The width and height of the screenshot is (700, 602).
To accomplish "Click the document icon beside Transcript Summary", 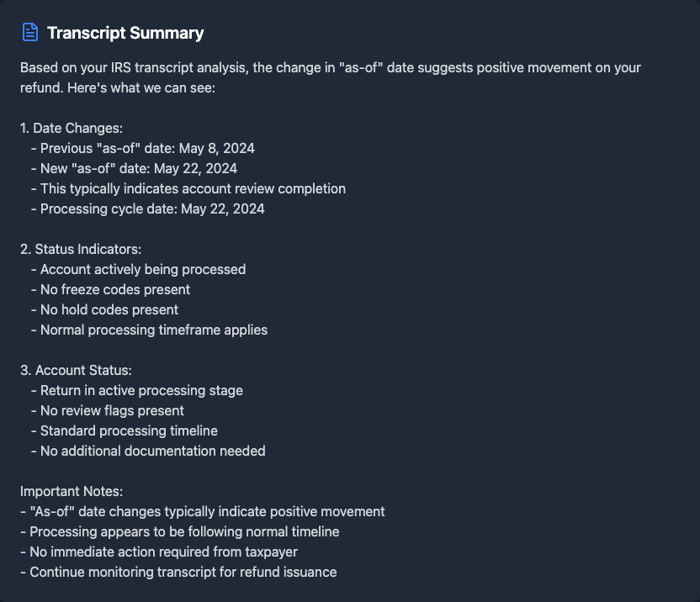I will (30, 33).
